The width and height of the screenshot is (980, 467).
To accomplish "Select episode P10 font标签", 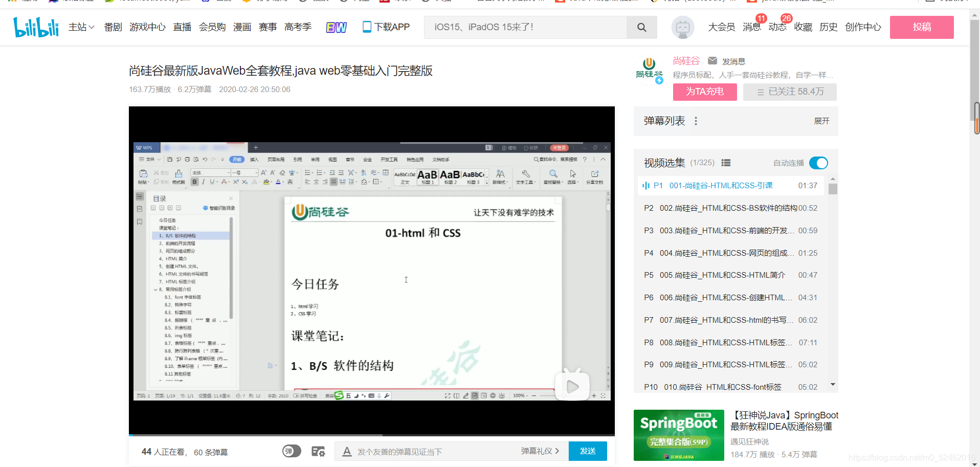I will tap(731, 387).
